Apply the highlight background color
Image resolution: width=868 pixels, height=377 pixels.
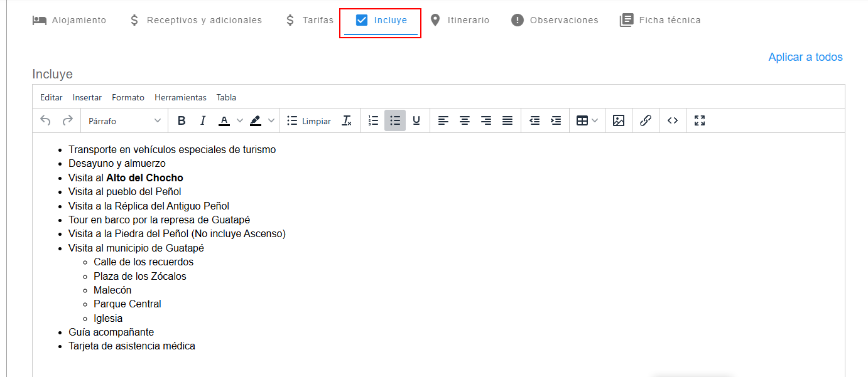point(256,120)
